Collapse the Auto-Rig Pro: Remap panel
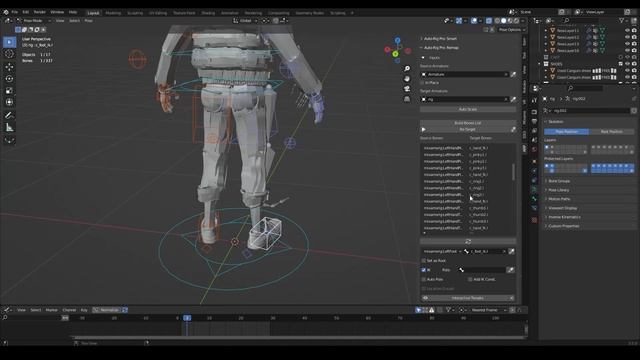This screenshot has width=640, height=360. (441, 48)
